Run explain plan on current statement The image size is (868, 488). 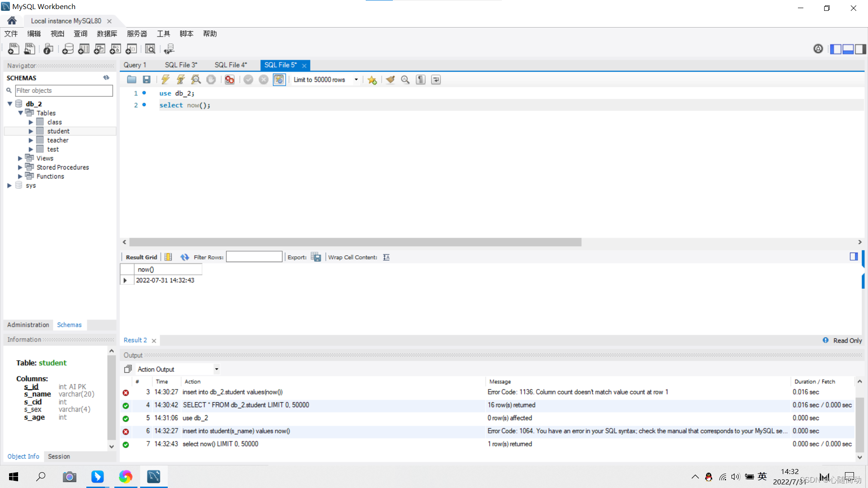(x=196, y=80)
